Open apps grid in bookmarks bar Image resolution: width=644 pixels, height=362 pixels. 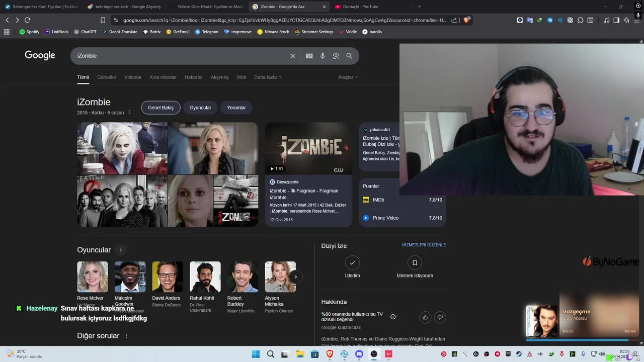click(x=7, y=32)
